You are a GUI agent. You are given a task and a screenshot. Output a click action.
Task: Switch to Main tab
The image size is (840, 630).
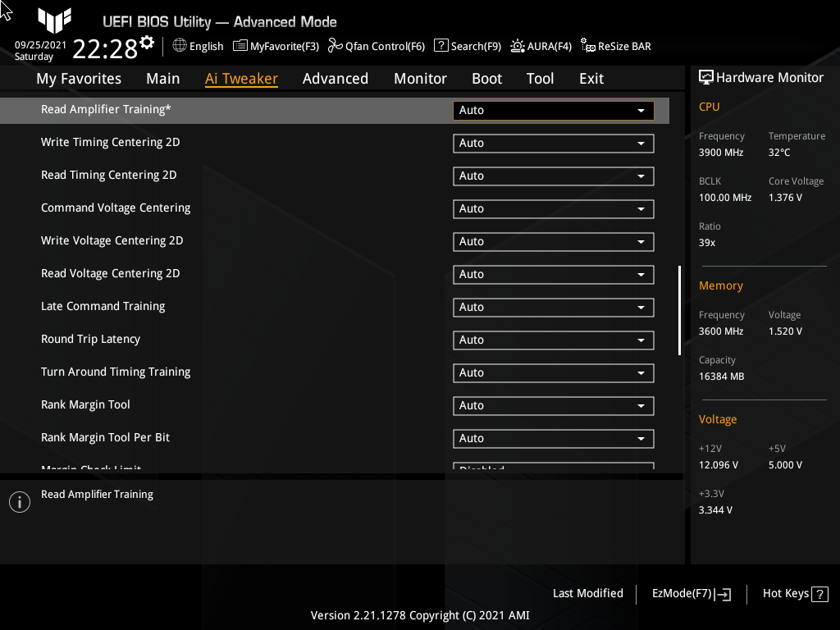click(163, 79)
